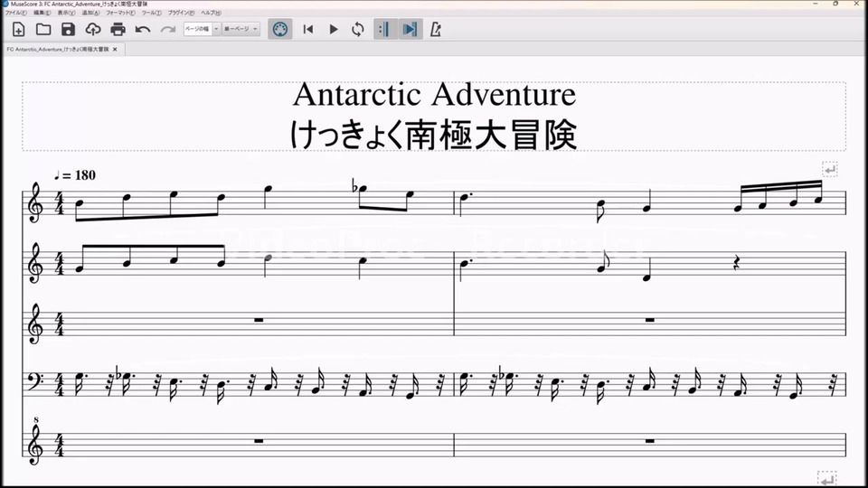Save the score with the floppy disk icon
The image size is (868, 488).
tap(68, 29)
